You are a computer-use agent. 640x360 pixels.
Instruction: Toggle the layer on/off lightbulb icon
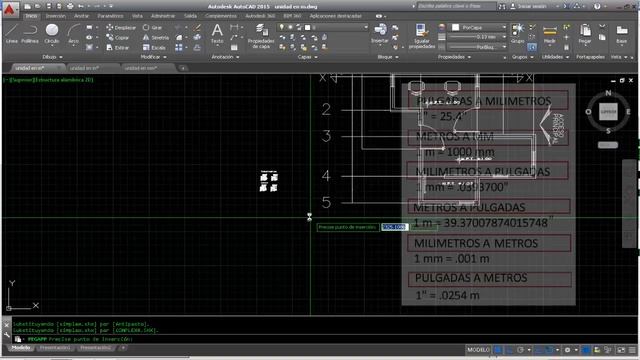point(282,27)
